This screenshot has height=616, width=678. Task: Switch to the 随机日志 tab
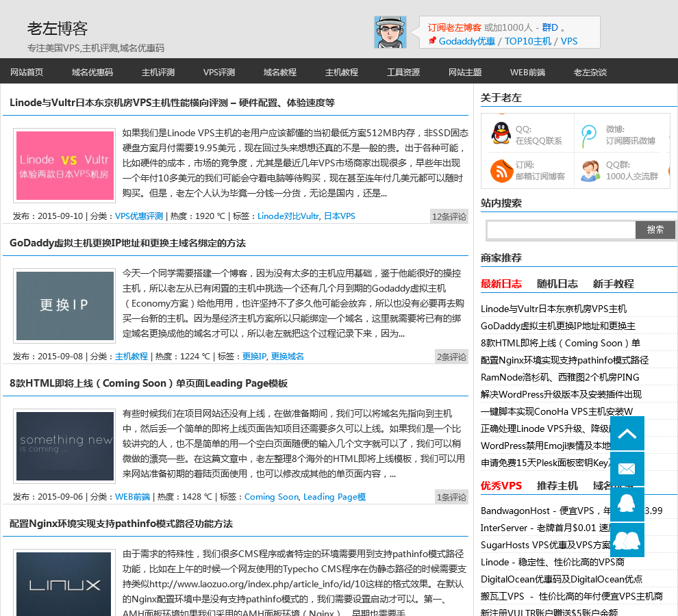(557, 284)
